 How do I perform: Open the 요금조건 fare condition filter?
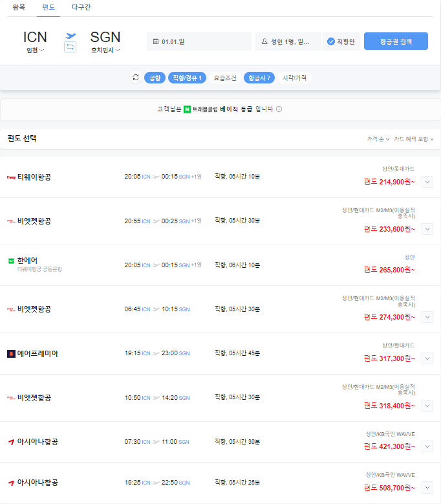coord(225,78)
